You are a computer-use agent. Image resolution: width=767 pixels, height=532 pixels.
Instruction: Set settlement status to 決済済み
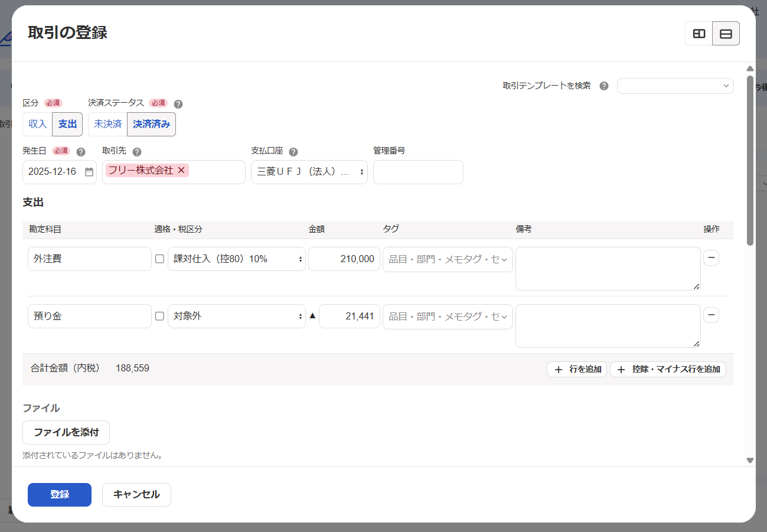[x=152, y=124]
